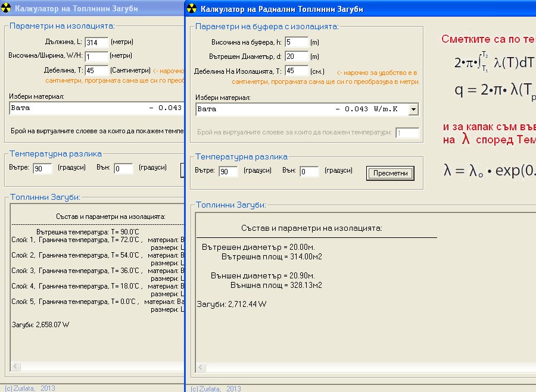Click the radiation icon in the radial calculator title bar
The image size is (536, 392).
[192, 9]
